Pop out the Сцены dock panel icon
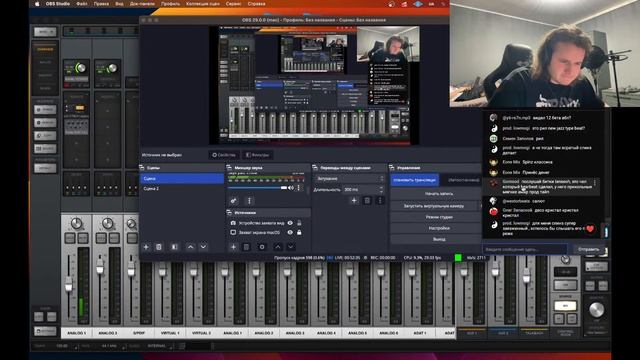Image resolution: width=640 pixels, height=360 pixels. tap(142, 167)
